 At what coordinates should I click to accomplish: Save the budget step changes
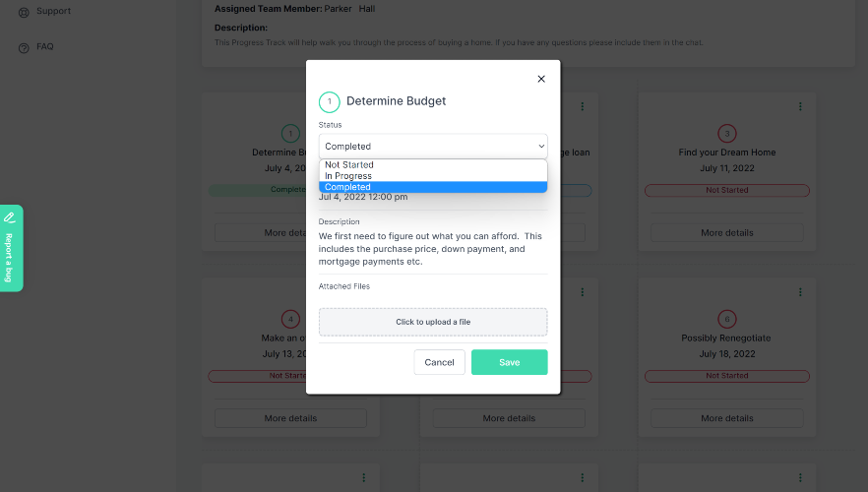click(x=509, y=362)
